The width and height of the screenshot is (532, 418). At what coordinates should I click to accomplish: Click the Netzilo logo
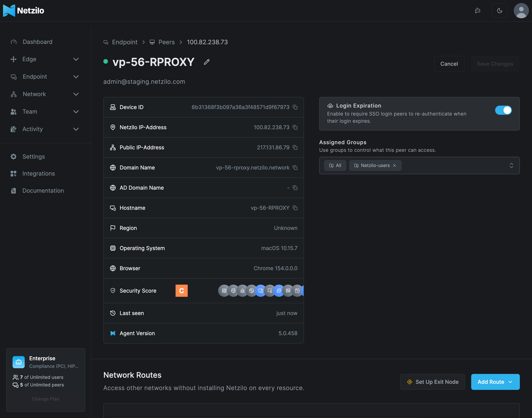[x=24, y=10]
